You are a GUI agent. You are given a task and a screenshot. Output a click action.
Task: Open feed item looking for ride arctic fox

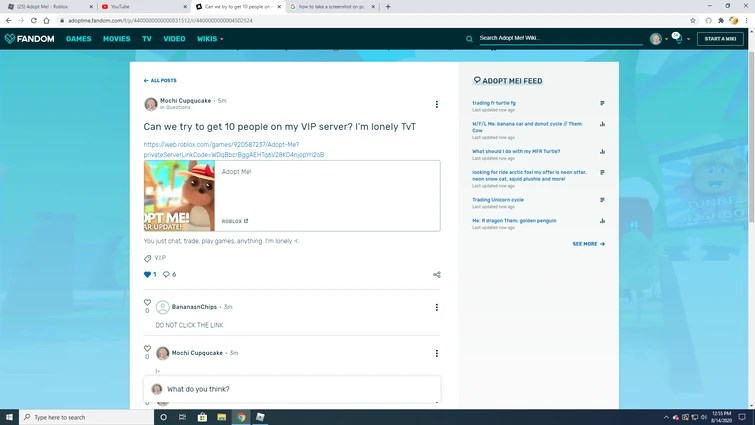point(529,175)
